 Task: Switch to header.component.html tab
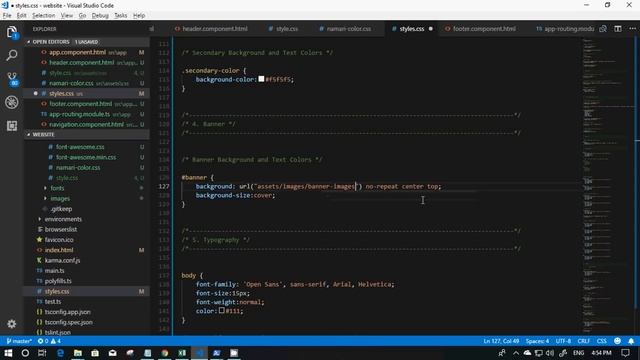(211, 29)
